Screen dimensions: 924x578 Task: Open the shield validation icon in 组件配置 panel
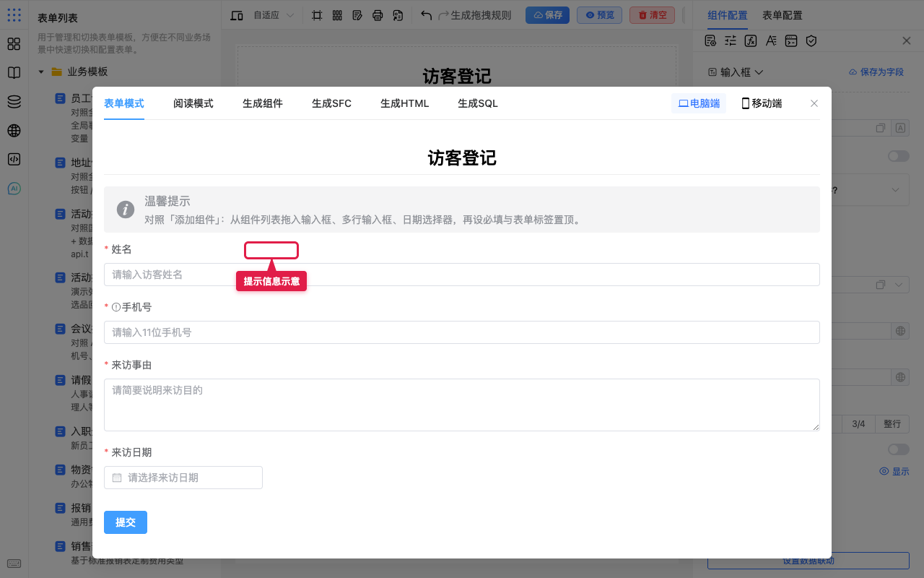811,41
